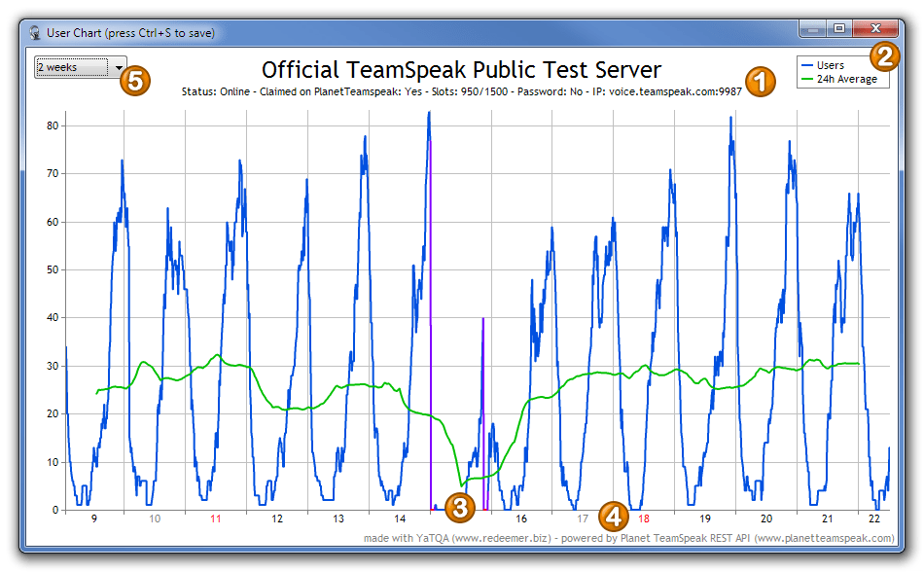
Task: Click the window title 'User Chart (press Ctrl+S to save)'
Action: pos(131,33)
